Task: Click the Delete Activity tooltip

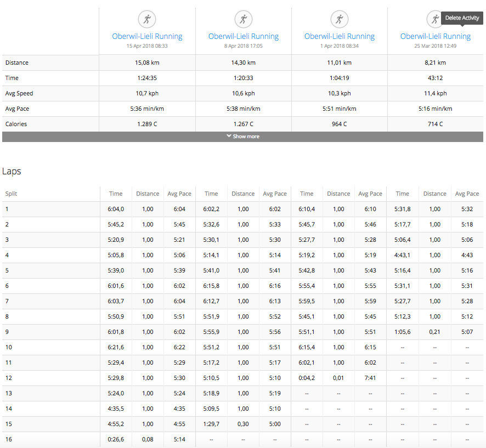Action: click(x=462, y=18)
